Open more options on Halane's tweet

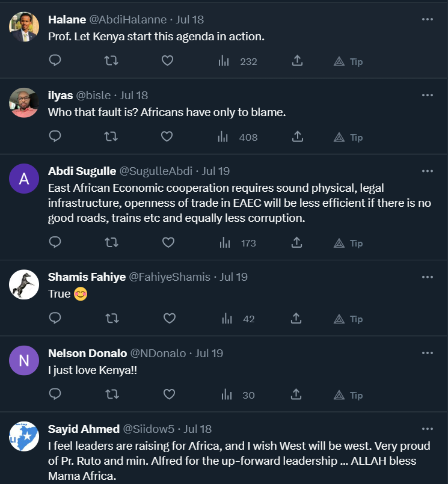pyautogui.click(x=427, y=19)
